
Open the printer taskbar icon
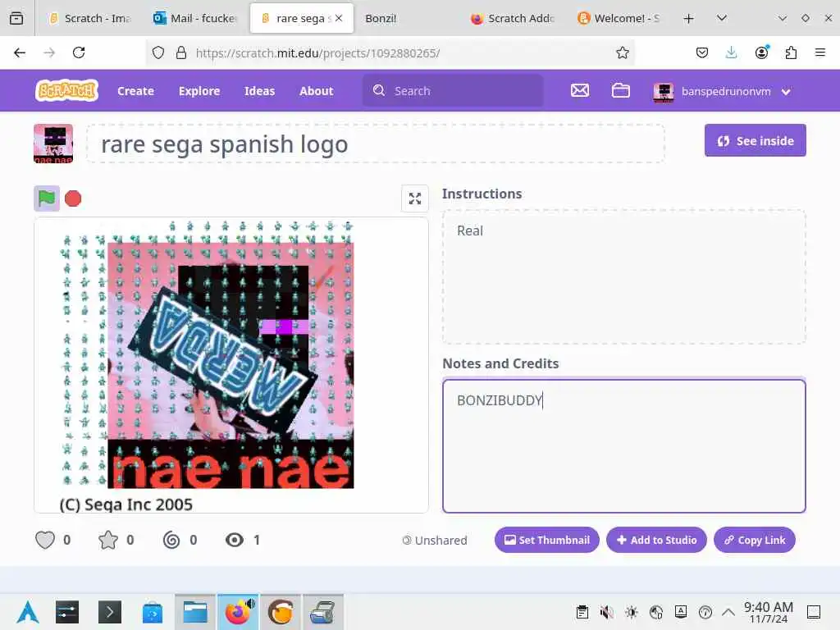point(323,612)
